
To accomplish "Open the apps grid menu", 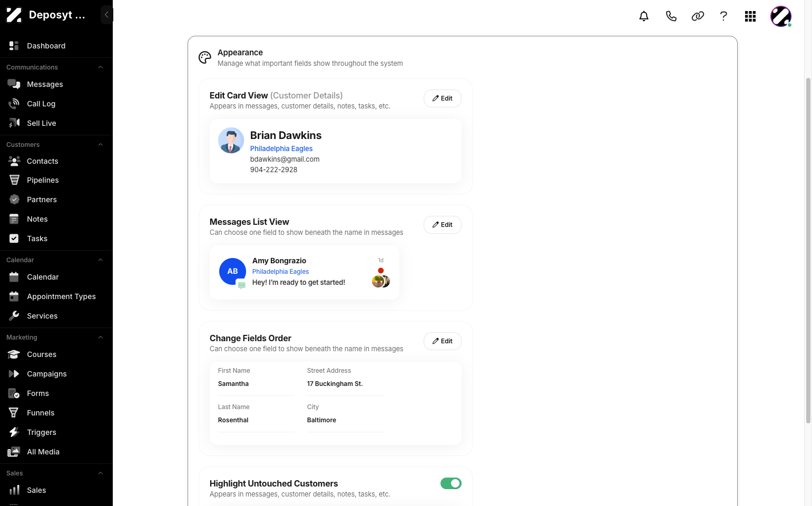I will [750, 16].
